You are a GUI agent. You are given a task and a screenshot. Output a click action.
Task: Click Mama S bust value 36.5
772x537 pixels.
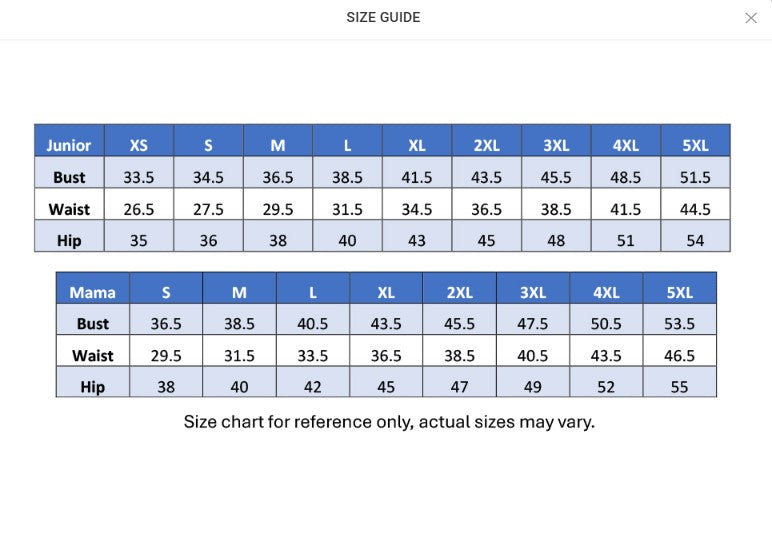(166, 324)
